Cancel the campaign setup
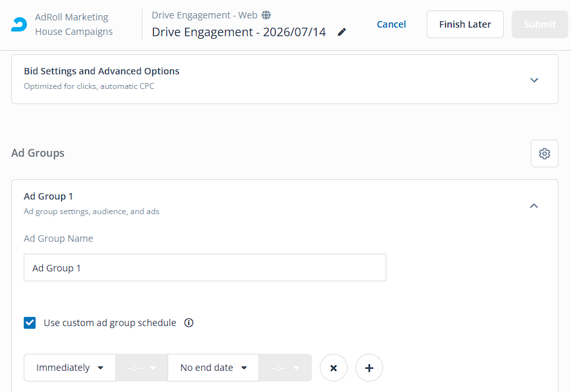The image size is (571, 392). coord(391,24)
